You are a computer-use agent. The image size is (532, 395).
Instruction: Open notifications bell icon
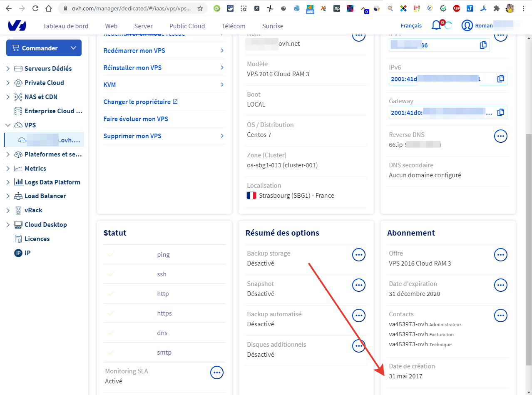(436, 25)
